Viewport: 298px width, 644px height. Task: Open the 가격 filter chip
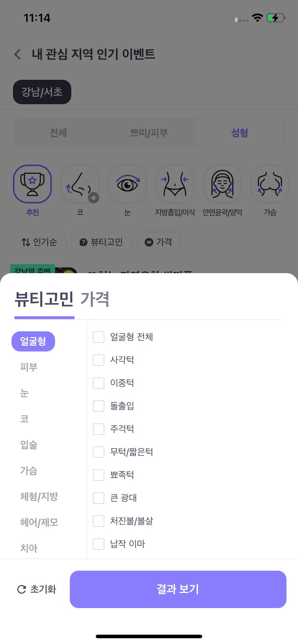[158, 242]
